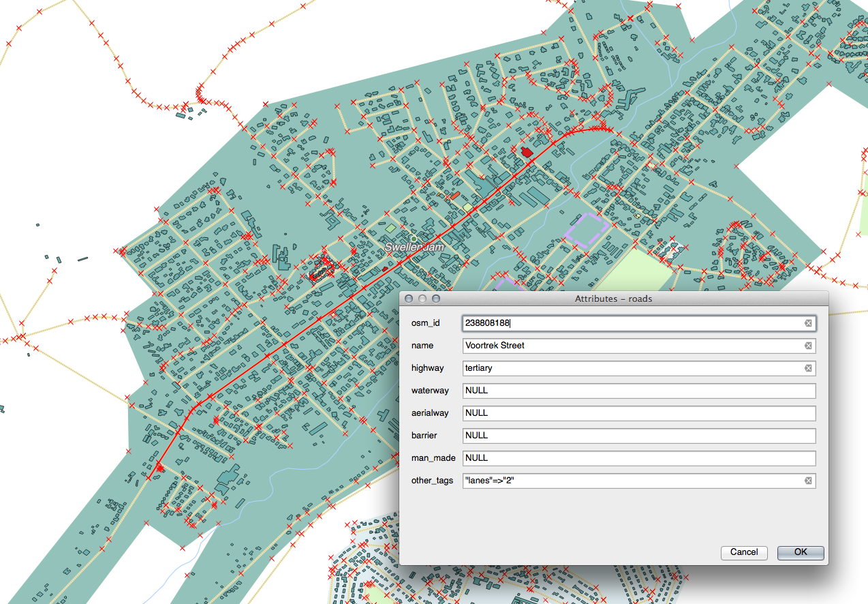Clear the name field with its X icon

tap(808, 346)
